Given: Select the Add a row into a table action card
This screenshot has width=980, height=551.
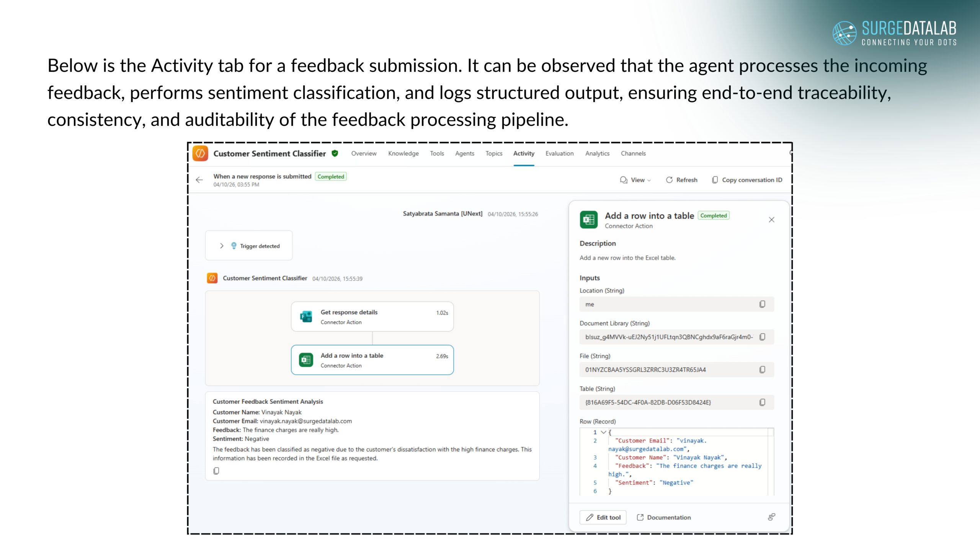Looking at the screenshot, I should tap(372, 360).
